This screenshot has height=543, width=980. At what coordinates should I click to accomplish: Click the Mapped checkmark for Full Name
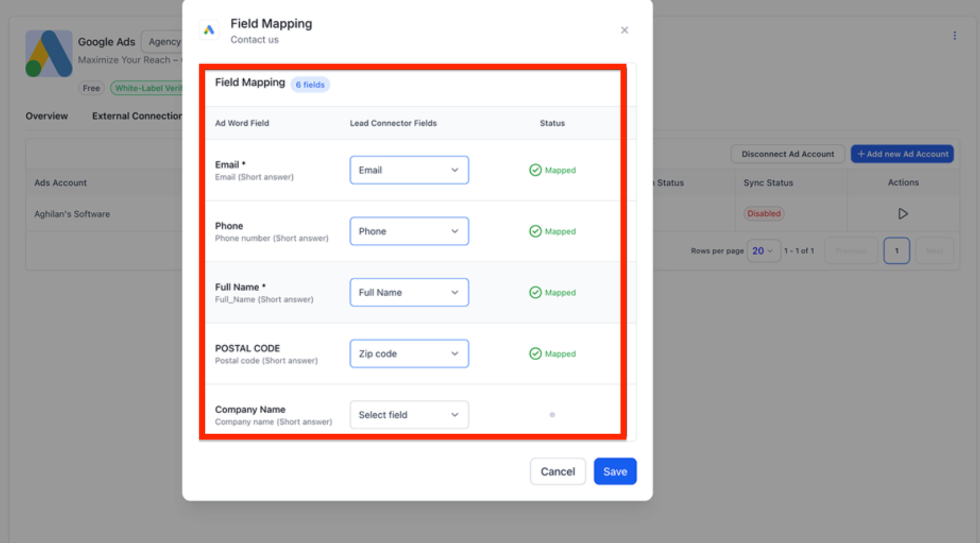[x=535, y=293]
